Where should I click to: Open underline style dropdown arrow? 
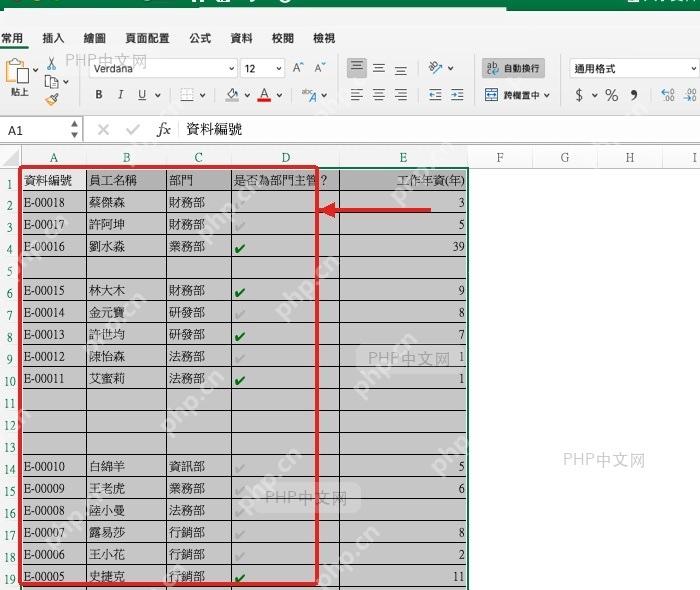pos(158,95)
